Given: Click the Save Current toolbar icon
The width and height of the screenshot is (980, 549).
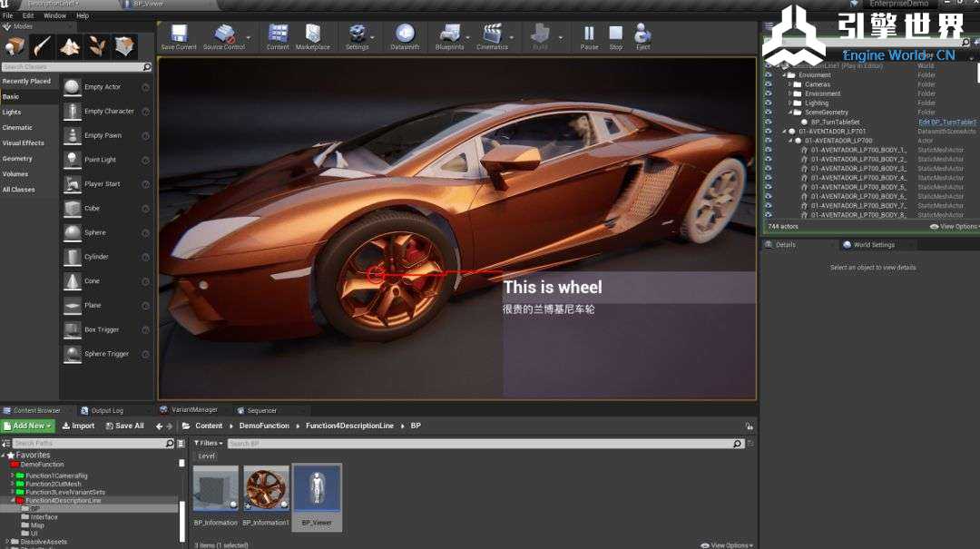Looking at the screenshot, I should coord(179,34).
